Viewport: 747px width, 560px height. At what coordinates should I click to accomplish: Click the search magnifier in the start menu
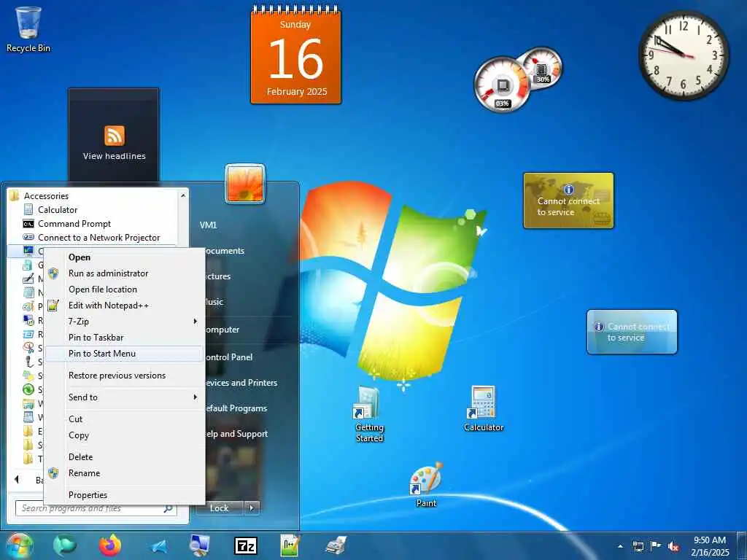click(168, 508)
